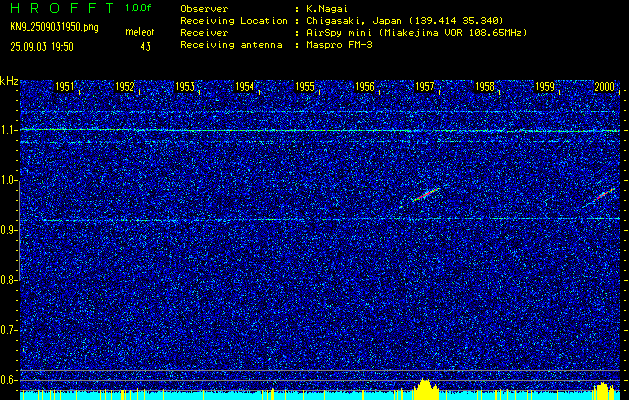Click the 0.7 frequency axis label
This screenshot has width=629, height=400.
tap(8, 330)
